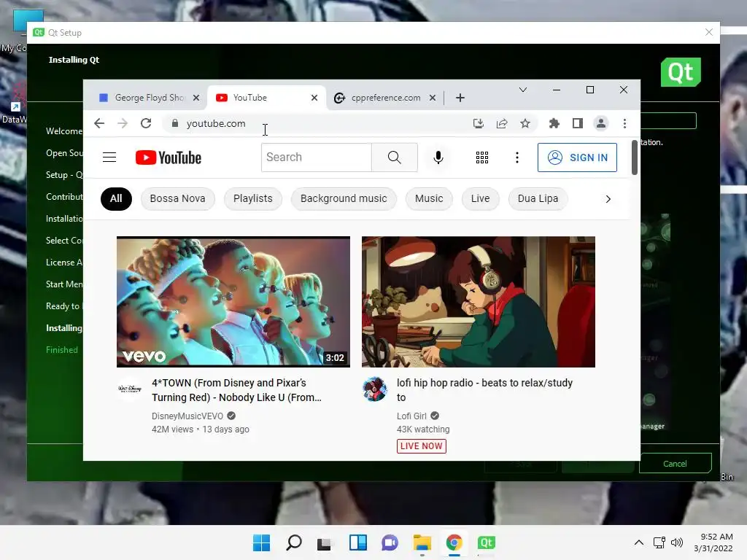Open the lofi hip hop radio thumbnail
747x560 pixels.
point(479,302)
